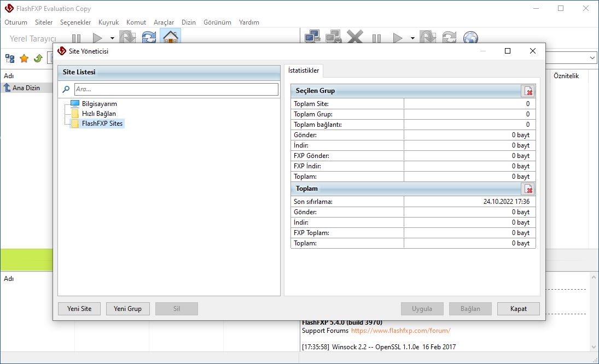The image size is (599, 364).
Task: Open the Seçenekler menu
Action: (x=75, y=22)
